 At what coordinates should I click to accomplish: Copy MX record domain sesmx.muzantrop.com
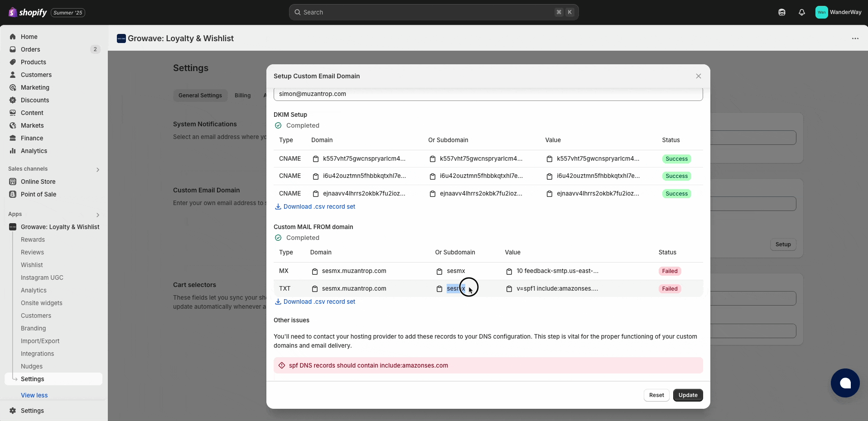click(315, 271)
